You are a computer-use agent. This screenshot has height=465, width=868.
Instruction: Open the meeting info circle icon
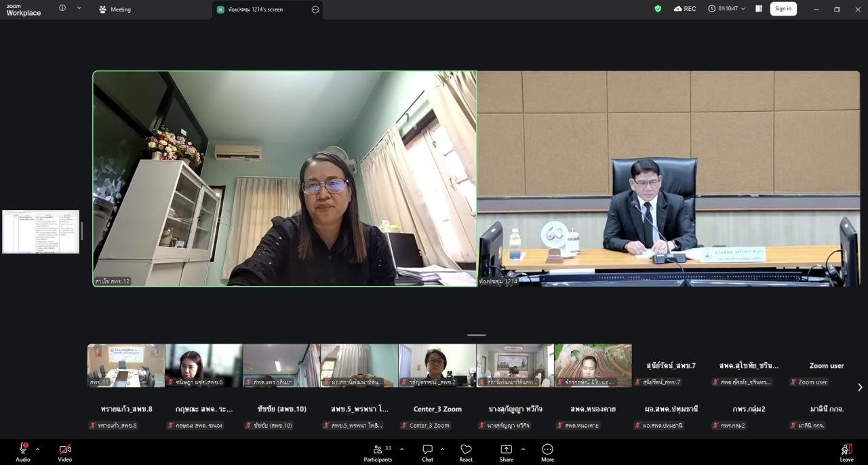(x=62, y=8)
